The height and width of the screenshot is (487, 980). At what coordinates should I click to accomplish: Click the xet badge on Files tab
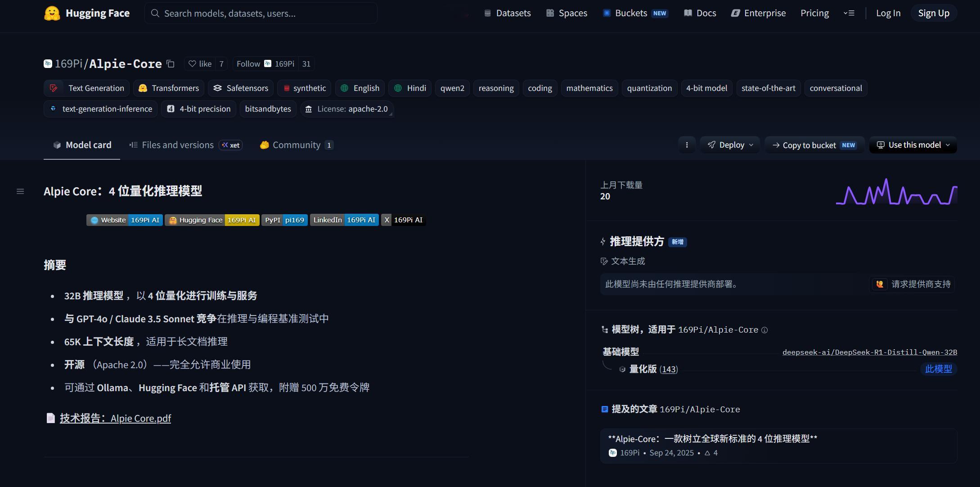(x=231, y=145)
